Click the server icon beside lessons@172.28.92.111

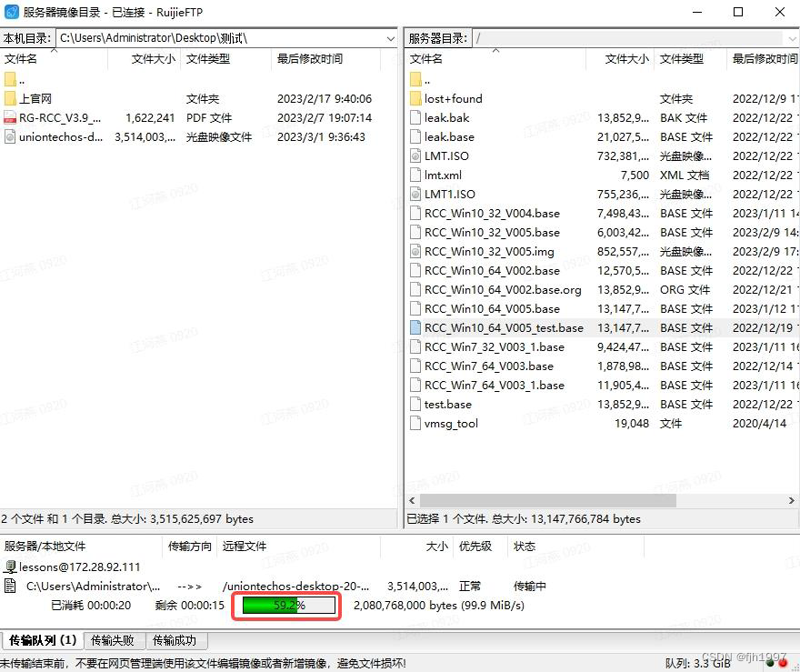click(x=10, y=567)
